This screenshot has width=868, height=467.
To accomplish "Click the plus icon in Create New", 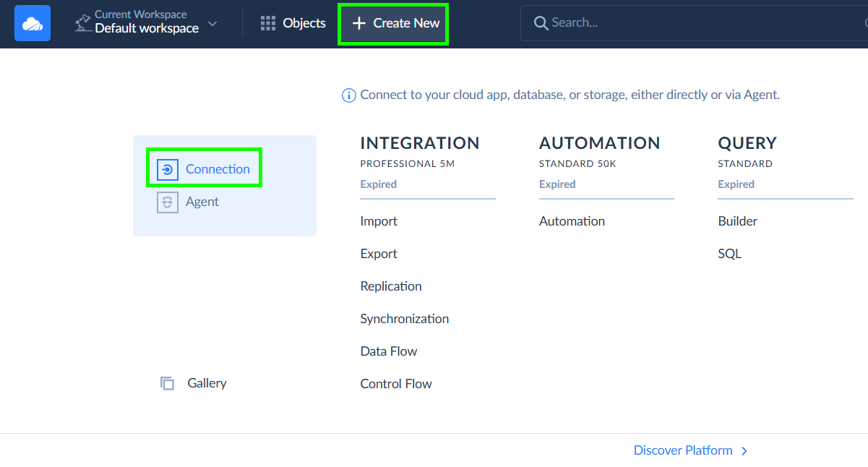I will 359,23.
